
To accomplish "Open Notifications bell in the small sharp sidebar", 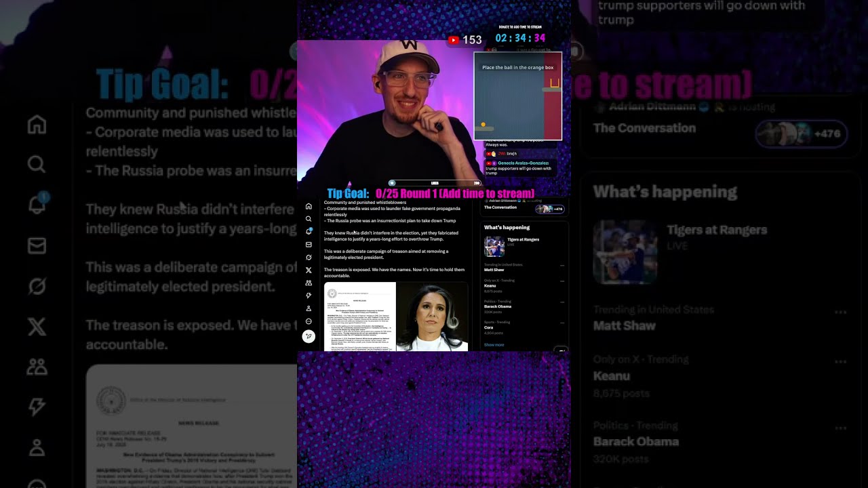I will coord(309,232).
